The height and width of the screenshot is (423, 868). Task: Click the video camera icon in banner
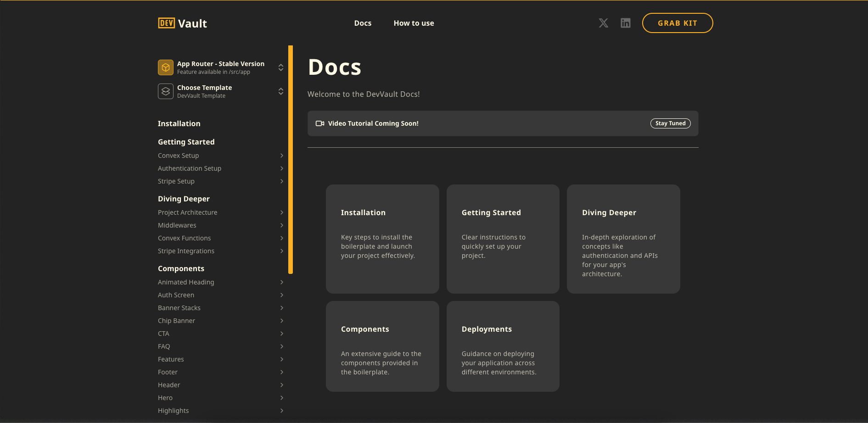pos(320,123)
